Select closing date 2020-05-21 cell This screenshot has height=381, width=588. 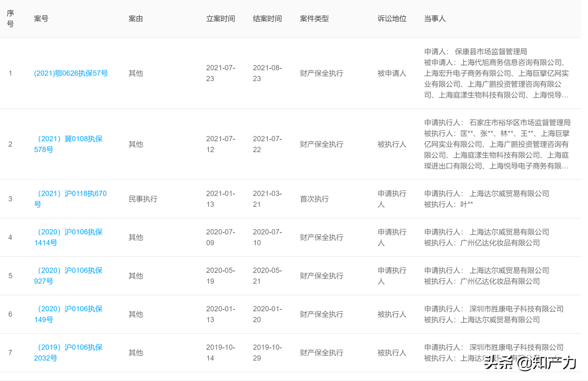(x=267, y=276)
